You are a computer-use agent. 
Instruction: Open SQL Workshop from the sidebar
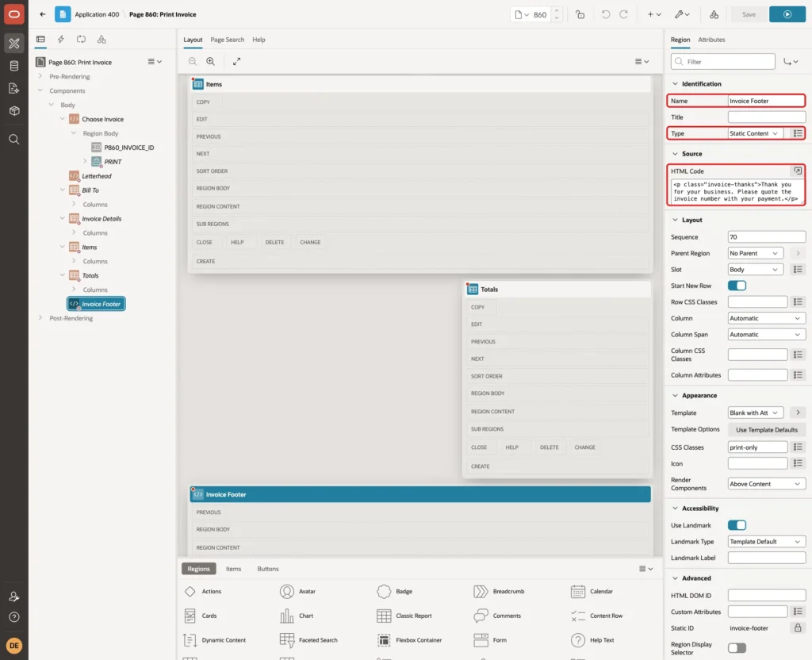coord(14,66)
